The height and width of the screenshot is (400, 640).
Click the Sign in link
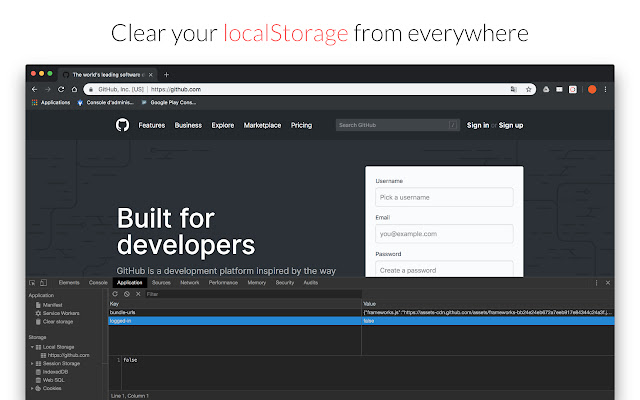click(x=478, y=125)
